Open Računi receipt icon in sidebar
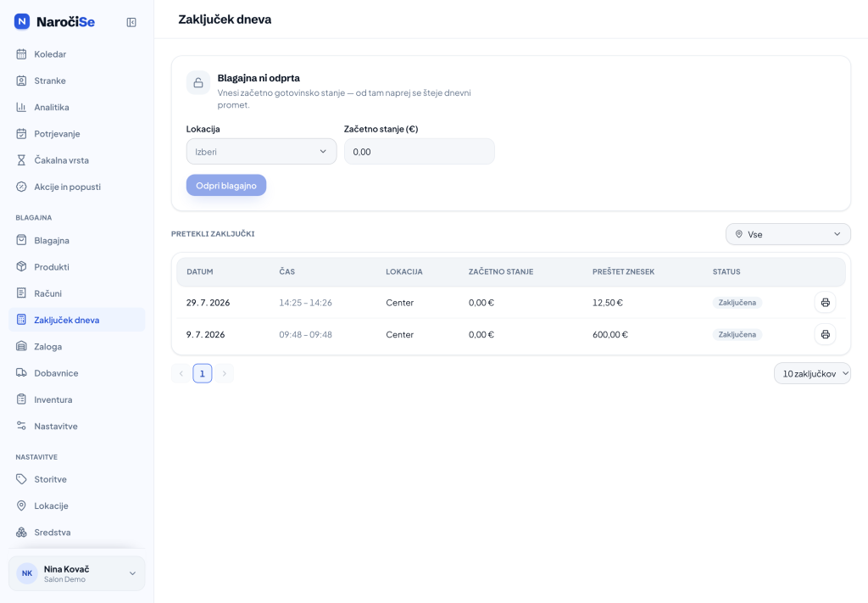This screenshot has width=868, height=603. pyautogui.click(x=21, y=293)
